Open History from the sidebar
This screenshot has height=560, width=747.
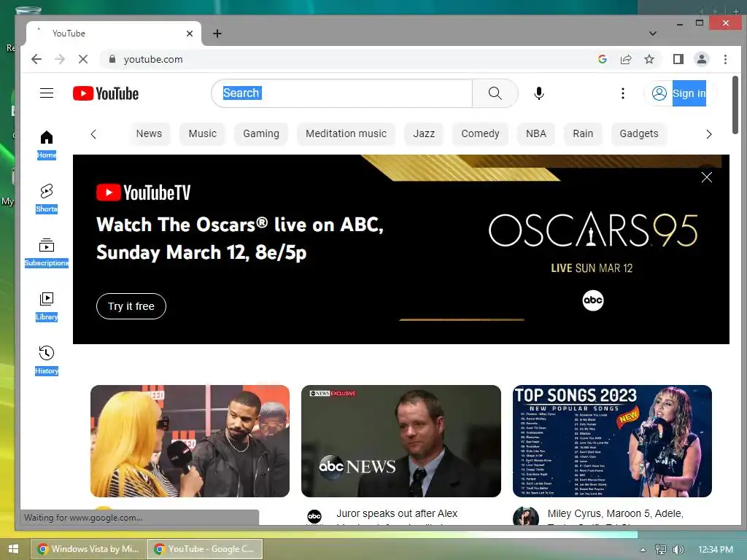tap(47, 360)
